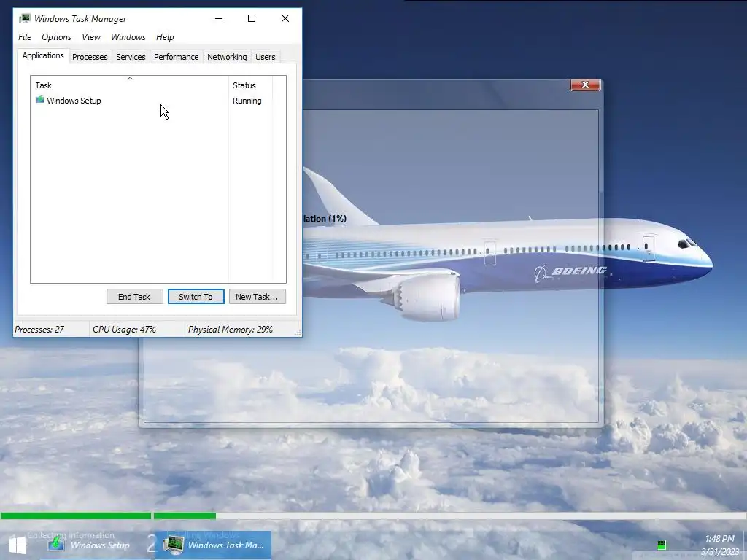
Task: Select the Applications tab
Action: 43,55
